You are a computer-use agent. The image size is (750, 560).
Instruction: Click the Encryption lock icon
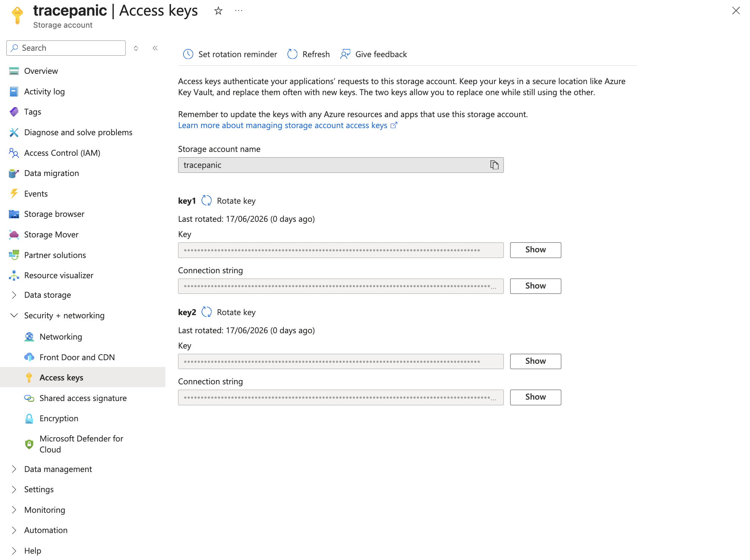click(x=29, y=418)
